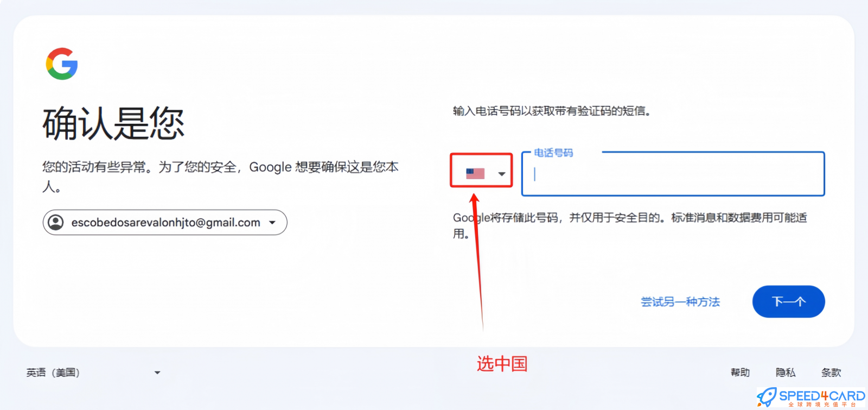868x410 pixels.
Task: Open the escobedosarevalonhjto@gmail.com account switcher
Action: [165, 223]
